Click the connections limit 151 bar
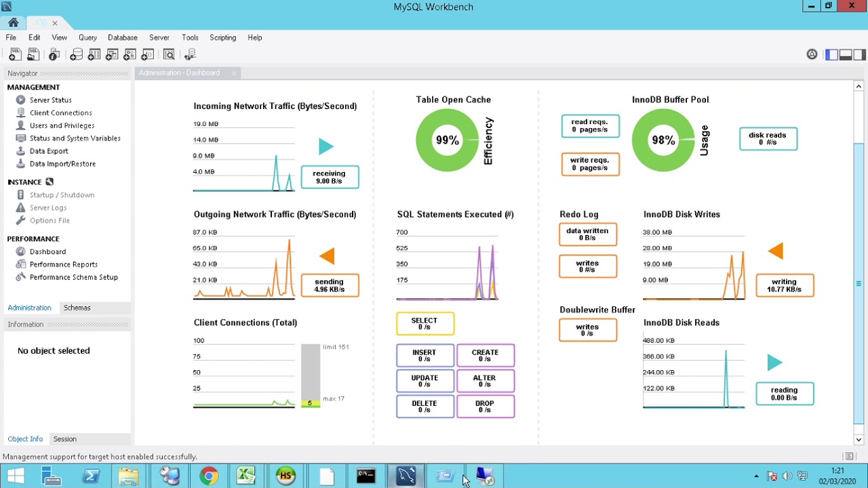The width and height of the screenshot is (868, 488). coord(310,375)
